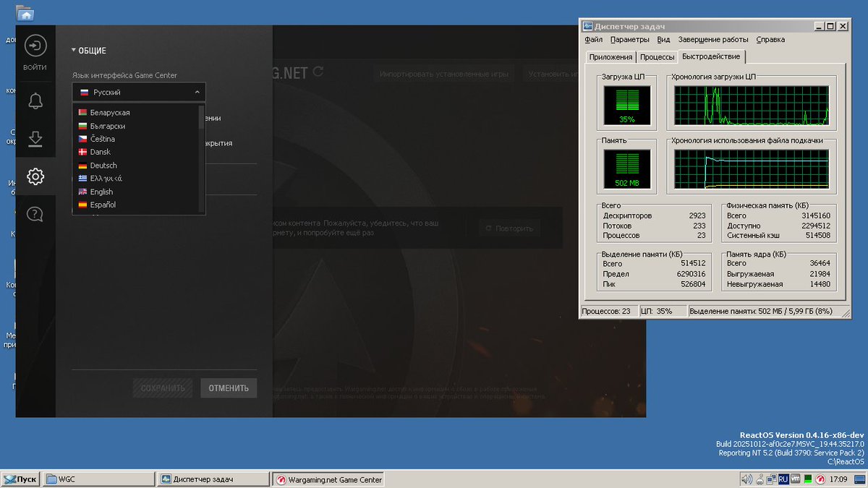Open settings gear in Game Center sidebar
This screenshot has height=488, width=868.
35,176
